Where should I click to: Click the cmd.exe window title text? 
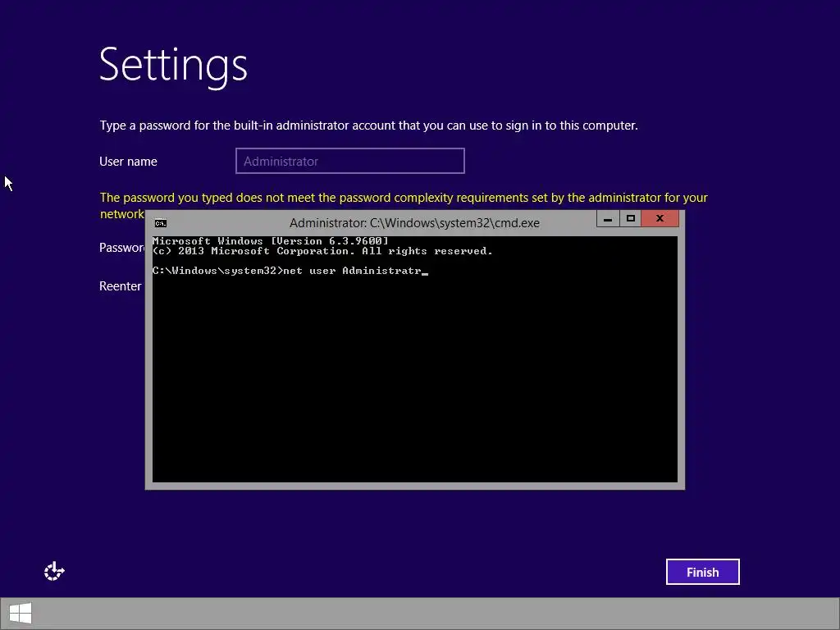coord(414,223)
